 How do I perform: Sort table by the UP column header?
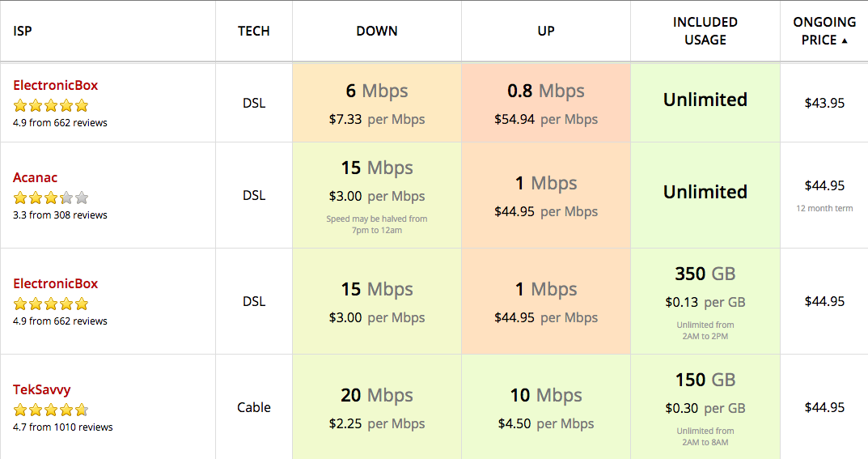click(546, 31)
